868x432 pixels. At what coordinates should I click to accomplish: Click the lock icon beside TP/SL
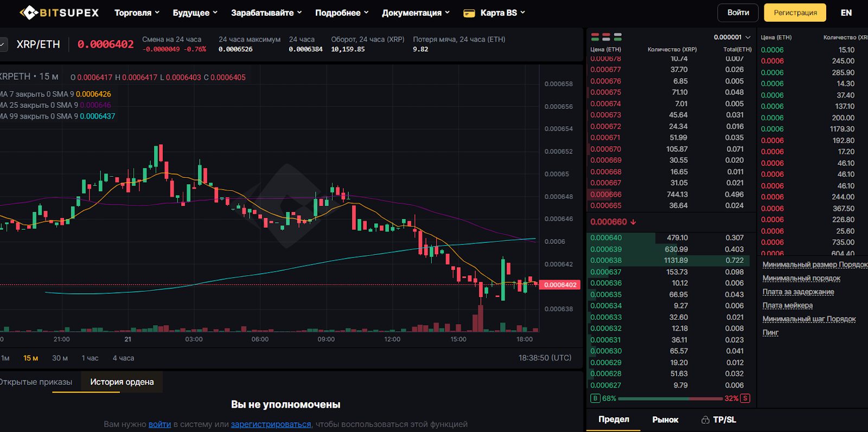705,420
